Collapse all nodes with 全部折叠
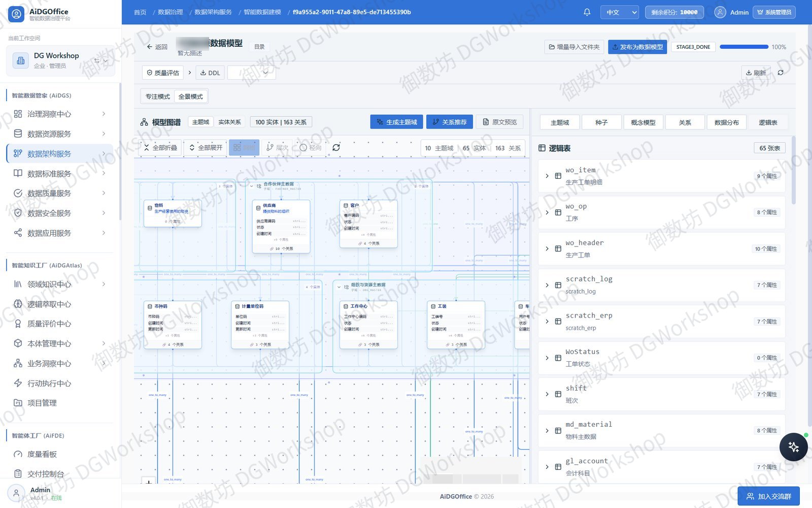This screenshot has height=508, width=812. (x=160, y=148)
